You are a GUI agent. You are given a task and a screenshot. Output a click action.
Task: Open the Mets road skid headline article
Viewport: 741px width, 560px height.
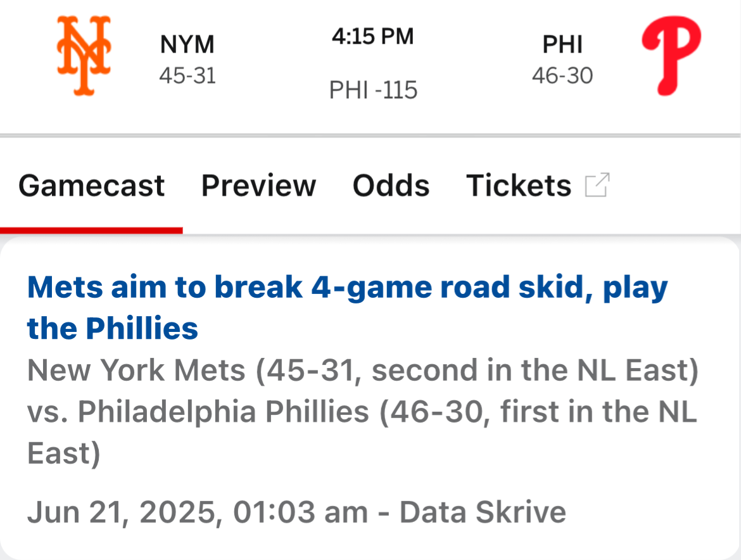(347, 288)
